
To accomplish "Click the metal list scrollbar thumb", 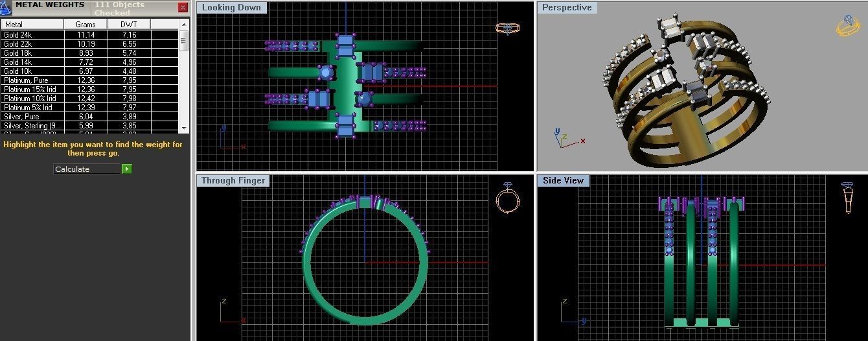I will pyautogui.click(x=184, y=41).
